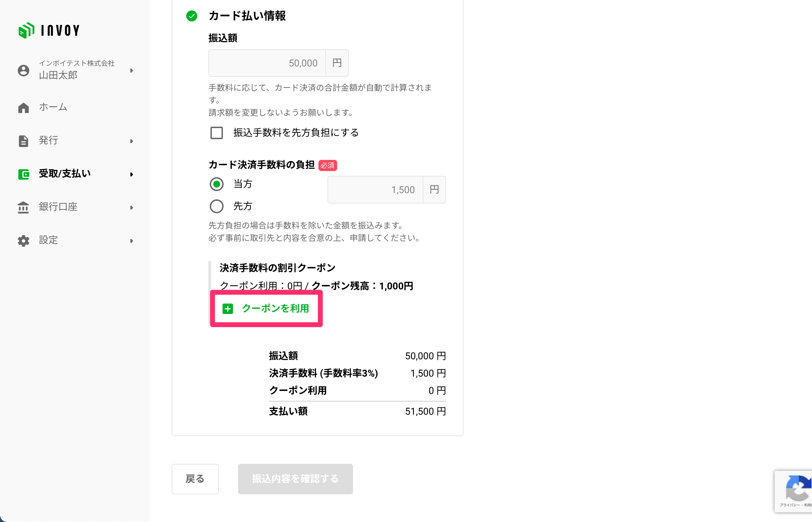Open the 受取/支払い menu item
Viewport: 812px width, 522px height.
pos(75,174)
